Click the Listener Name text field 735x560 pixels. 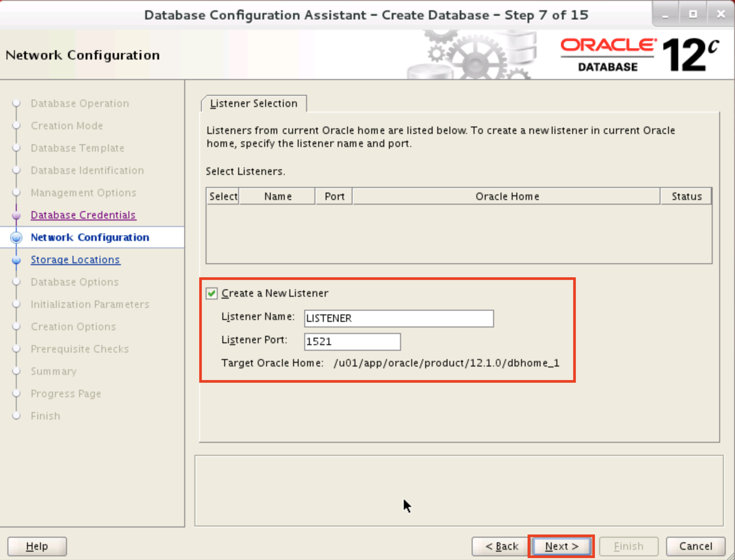398,319
